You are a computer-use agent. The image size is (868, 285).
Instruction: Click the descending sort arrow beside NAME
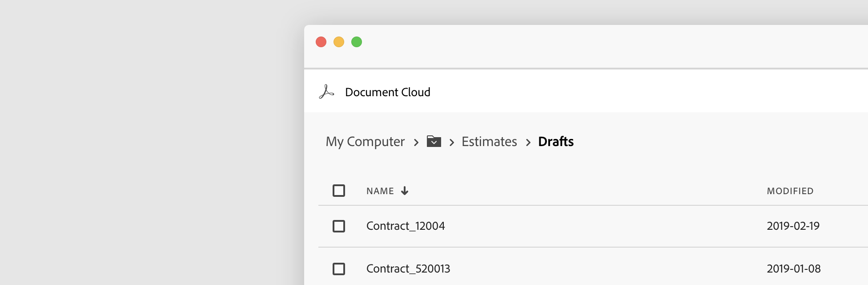[x=405, y=191]
